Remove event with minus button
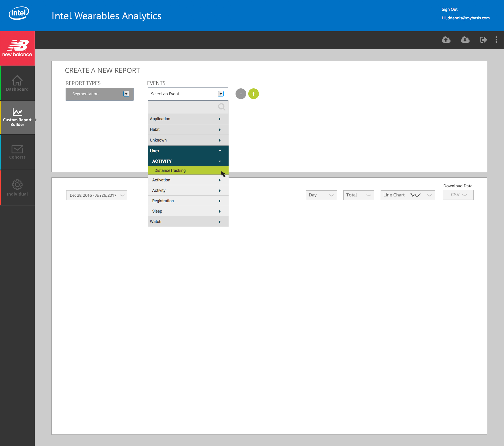 point(241,94)
